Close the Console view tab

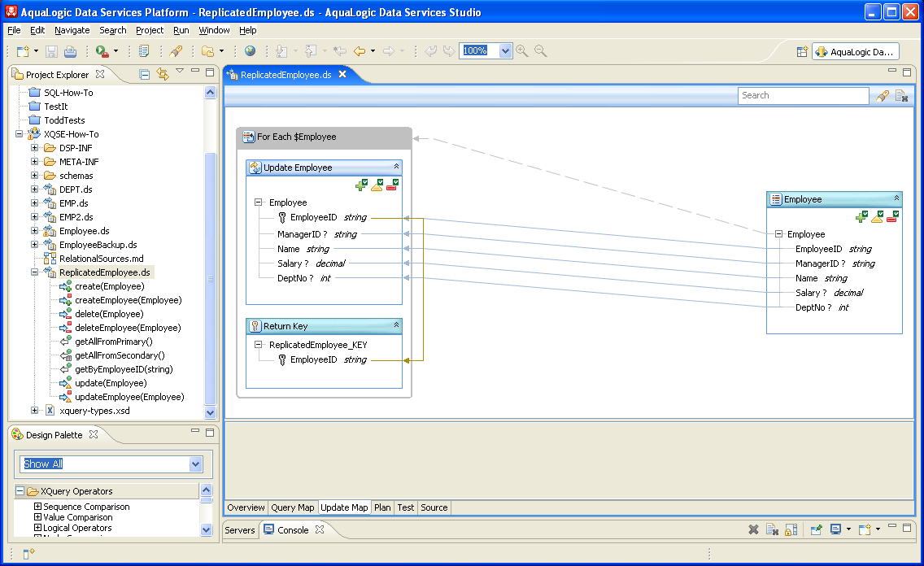(x=320, y=529)
